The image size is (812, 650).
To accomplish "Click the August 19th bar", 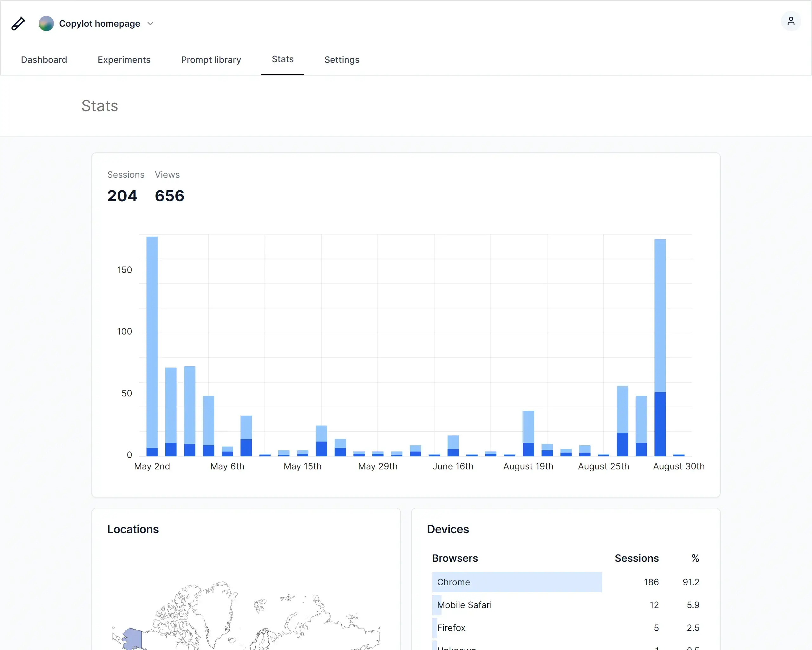I will tap(528, 433).
